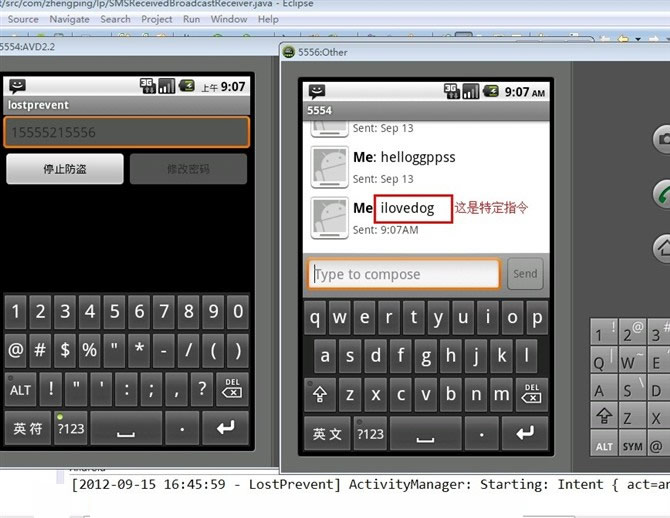The width and height of the screenshot is (670, 518).
Task: Tap the space bar on 5556 keyboard
Action: 426,434
